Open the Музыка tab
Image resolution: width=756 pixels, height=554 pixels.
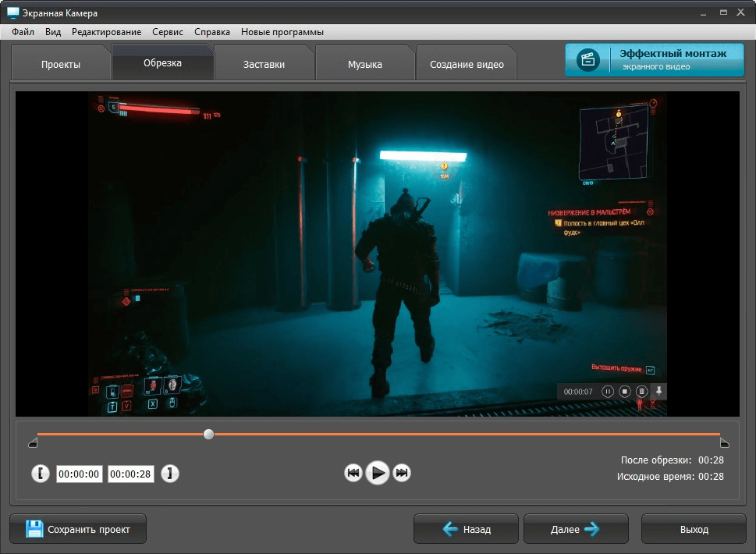(x=365, y=64)
